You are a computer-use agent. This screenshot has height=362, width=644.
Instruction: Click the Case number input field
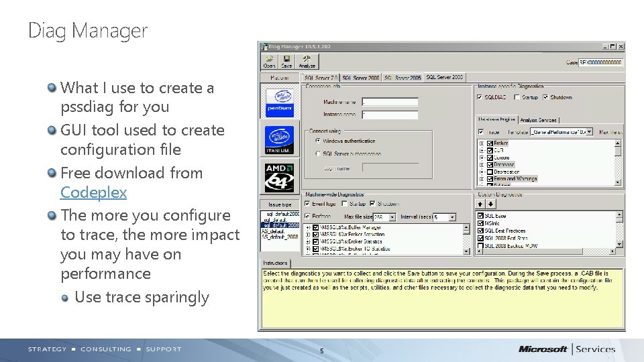[600, 62]
